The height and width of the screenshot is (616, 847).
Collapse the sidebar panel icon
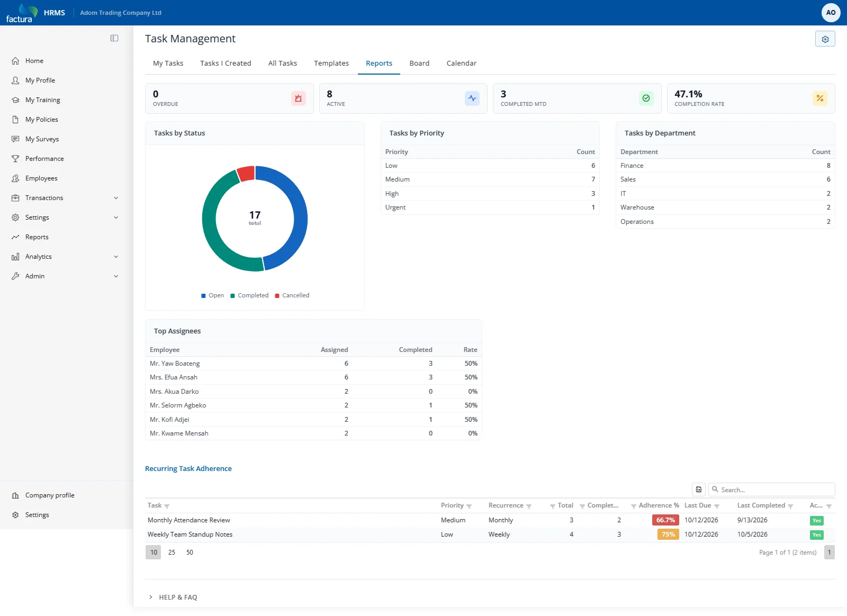point(114,38)
